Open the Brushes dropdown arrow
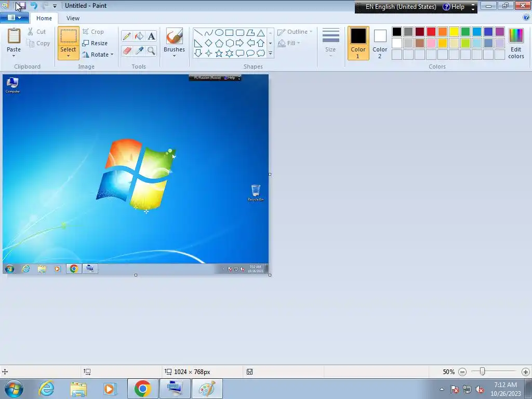532x399 pixels. point(175,56)
